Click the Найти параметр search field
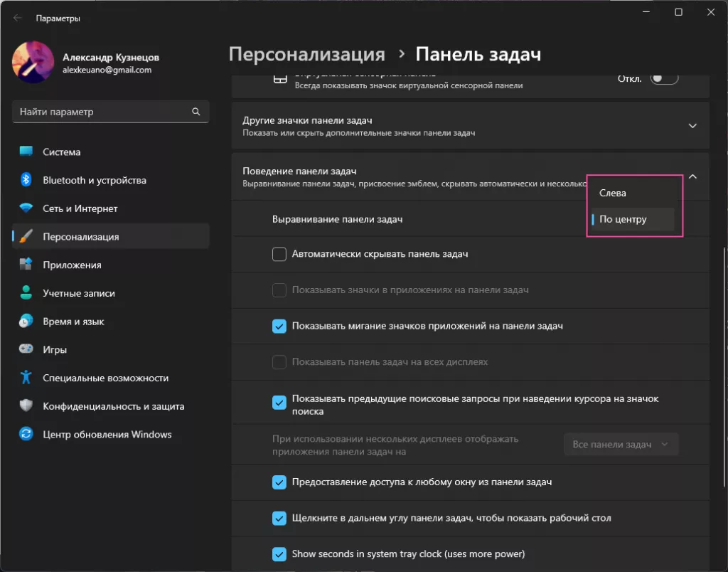This screenshot has width=728, height=572. (103, 112)
